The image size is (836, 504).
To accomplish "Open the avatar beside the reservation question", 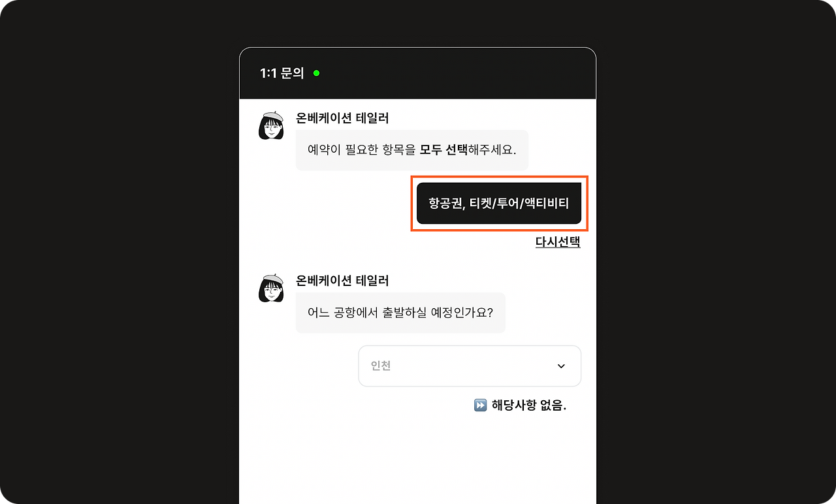I will point(271,125).
